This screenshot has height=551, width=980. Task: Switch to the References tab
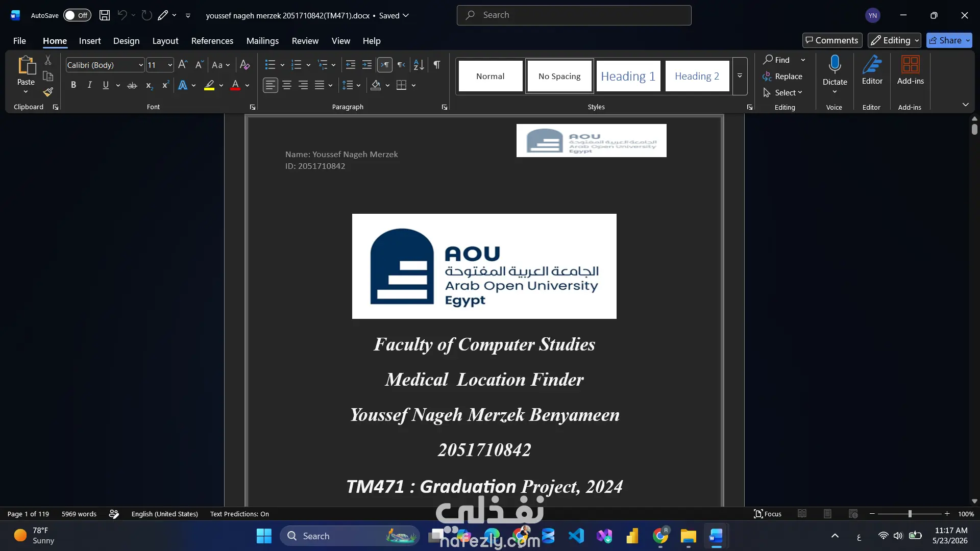(212, 41)
